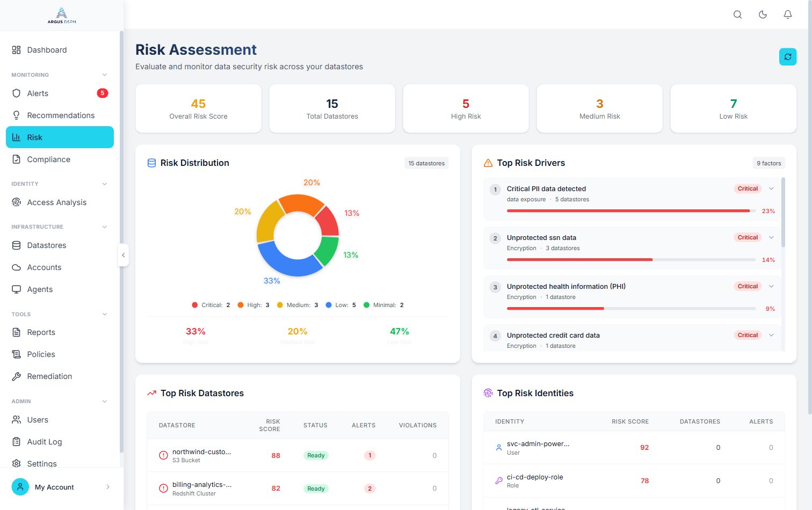The width and height of the screenshot is (812, 510).
Task: Click northwind-custo... alert circle icon
Action: (163, 455)
